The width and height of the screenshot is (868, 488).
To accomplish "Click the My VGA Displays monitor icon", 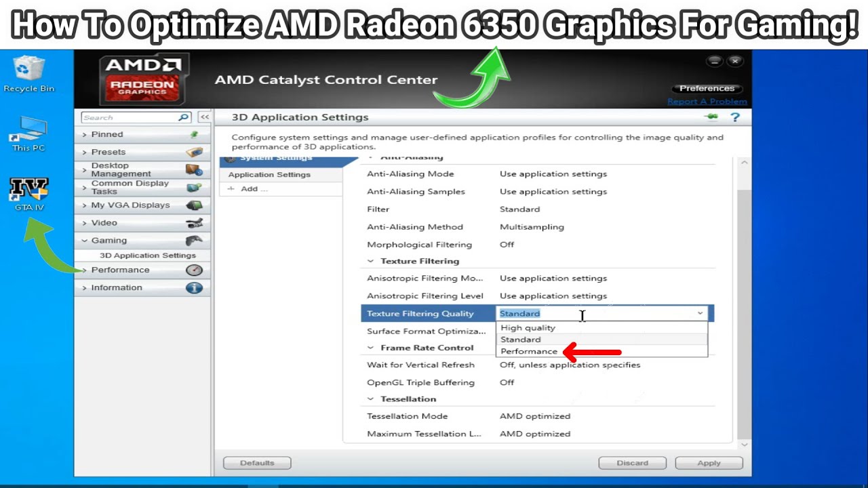I will pyautogui.click(x=194, y=205).
